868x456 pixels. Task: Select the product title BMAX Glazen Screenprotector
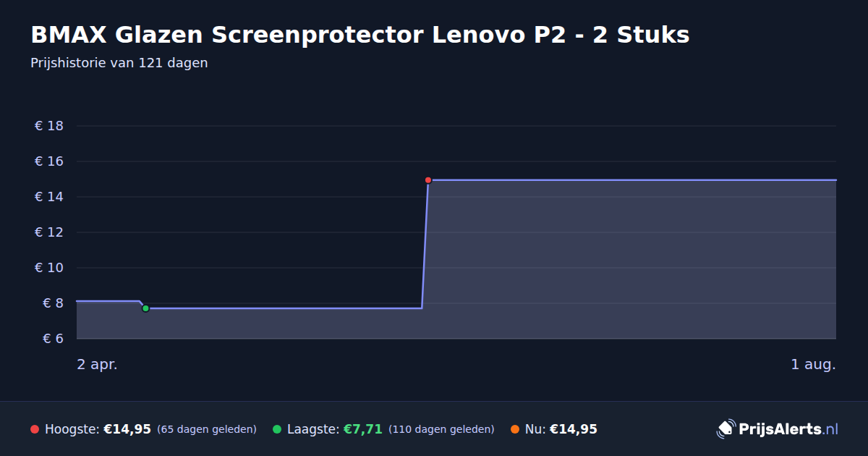360,34
